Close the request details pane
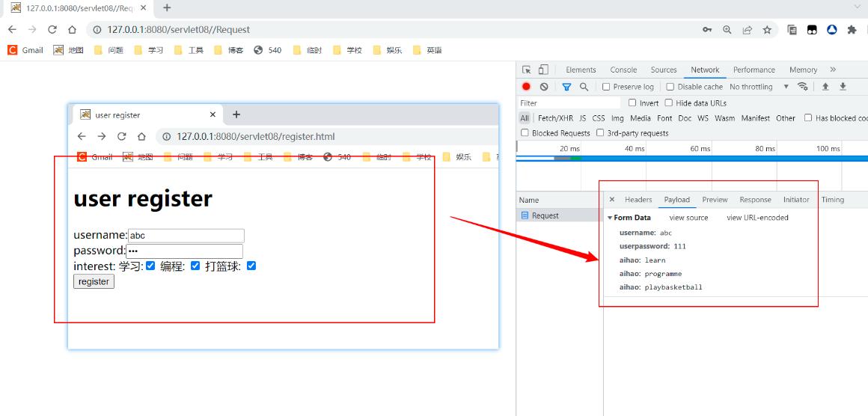Image resolution: width=868 pixels, height=416 pixels. click(611, 199)
